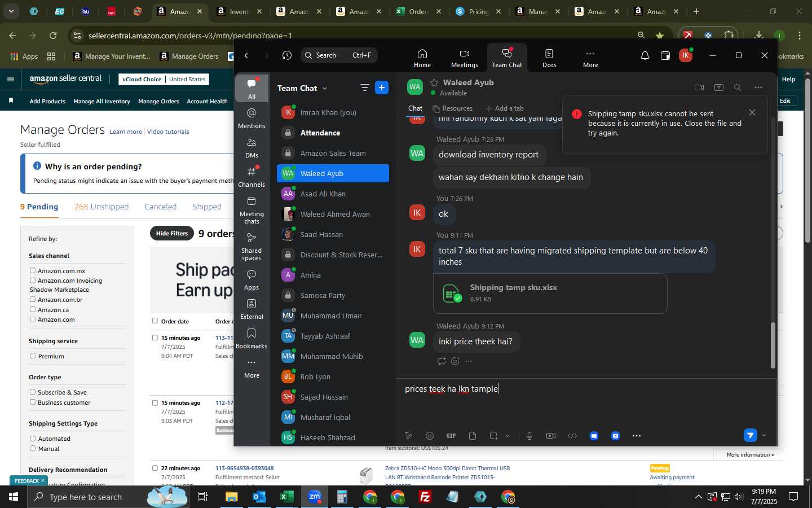The height and width of the screenshot is (508, 812).
Task: Check Amazon.com.br sales channel
Action: [33, 300]
